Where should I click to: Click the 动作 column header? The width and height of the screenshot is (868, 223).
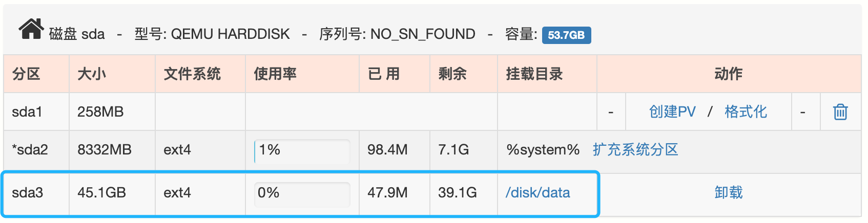point(728,74)
